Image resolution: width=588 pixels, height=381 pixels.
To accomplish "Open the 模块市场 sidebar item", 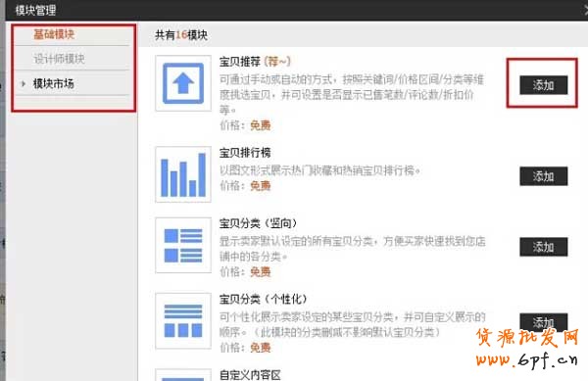I will coord(53,83).
